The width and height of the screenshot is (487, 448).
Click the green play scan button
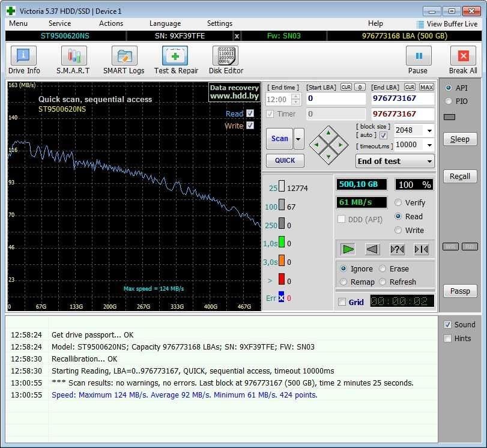348,249
